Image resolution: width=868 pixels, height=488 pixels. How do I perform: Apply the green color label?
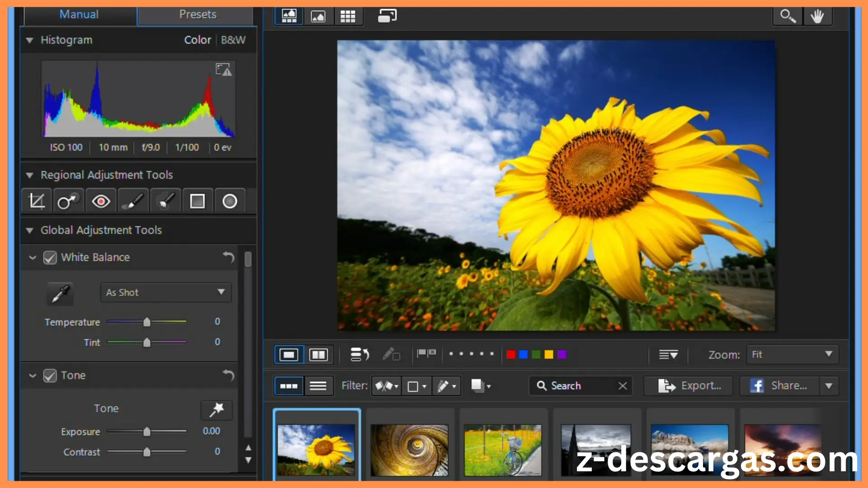536,355
